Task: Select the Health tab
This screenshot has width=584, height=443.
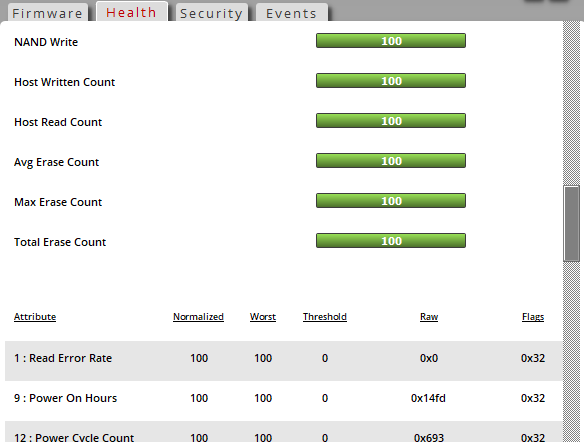Action: [131, 12]
